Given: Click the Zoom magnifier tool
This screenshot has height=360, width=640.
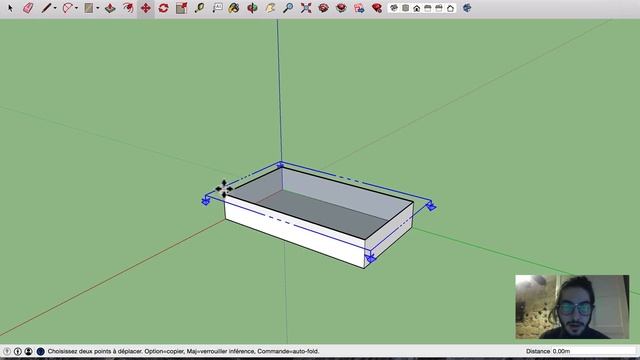Looking at the screenshot, I should [x=288, y=8].
